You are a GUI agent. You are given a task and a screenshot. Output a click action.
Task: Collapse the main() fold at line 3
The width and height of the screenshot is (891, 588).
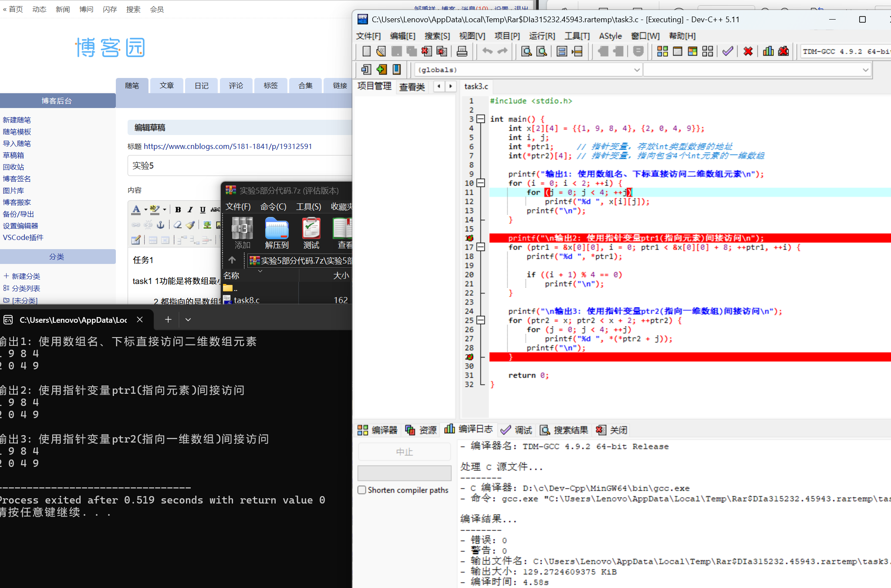(481, 119)
